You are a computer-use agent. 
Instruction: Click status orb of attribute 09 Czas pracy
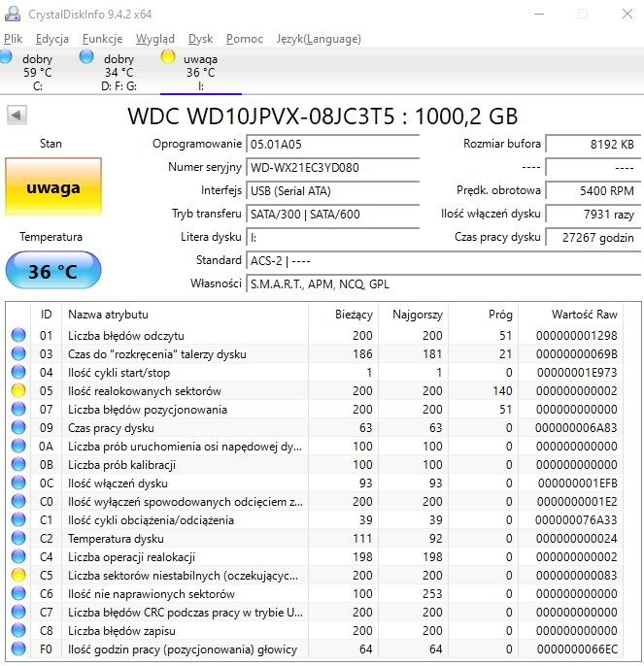[18, 427]
